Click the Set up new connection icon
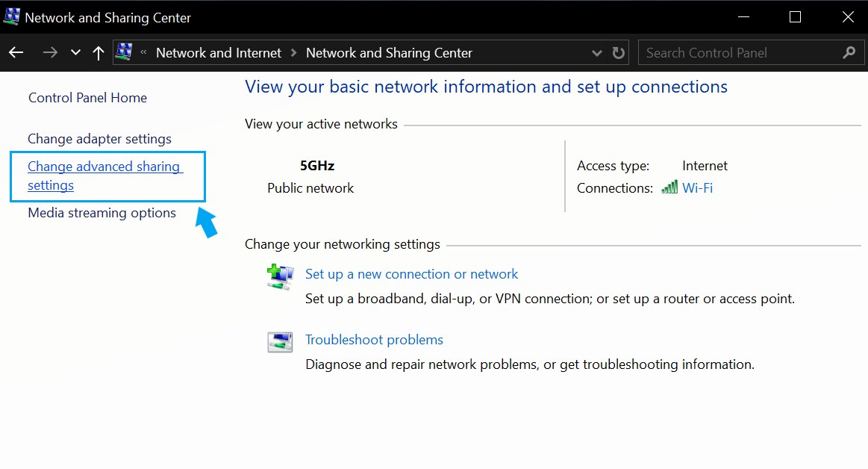 279,276
